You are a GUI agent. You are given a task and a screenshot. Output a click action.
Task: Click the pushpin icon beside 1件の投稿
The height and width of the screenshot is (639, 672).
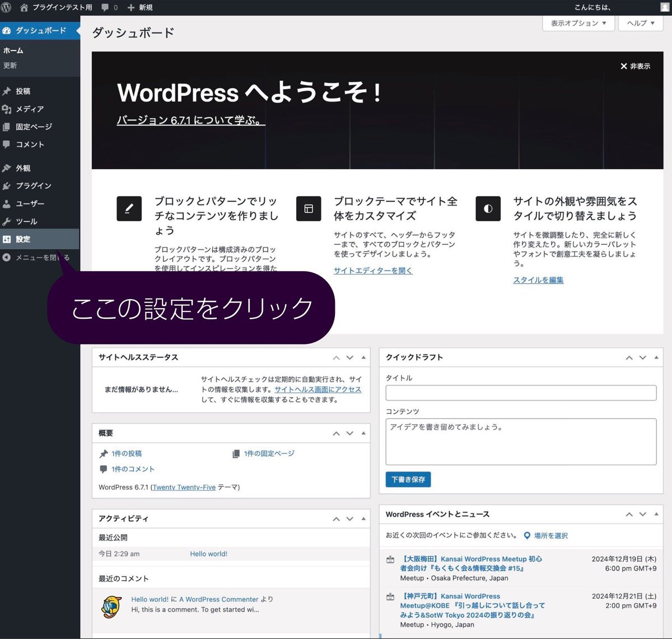(104, 454)
